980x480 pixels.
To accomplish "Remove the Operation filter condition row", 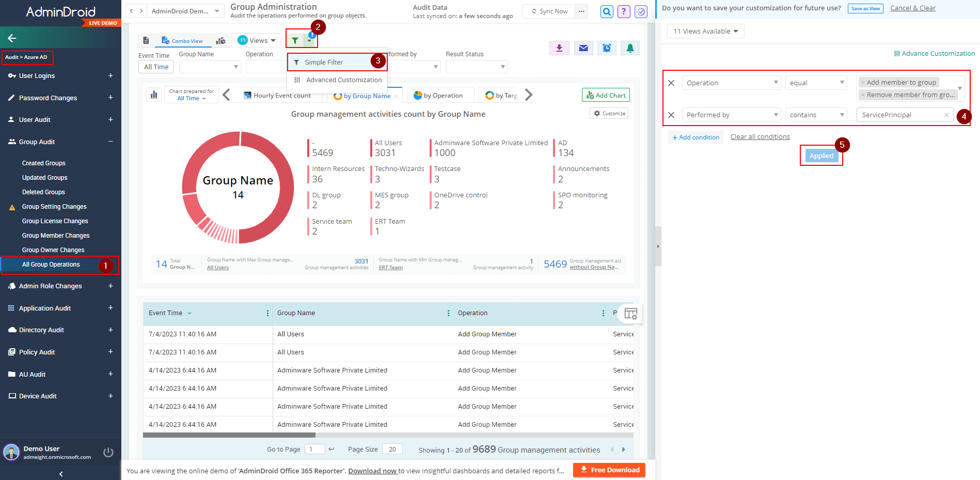I will click(671, 83).
